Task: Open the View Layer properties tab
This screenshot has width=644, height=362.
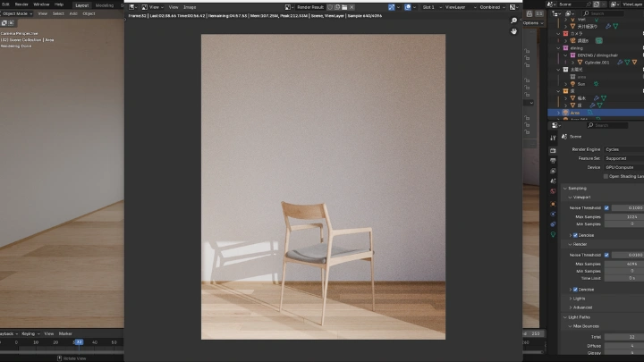Action: click(553, 171)
